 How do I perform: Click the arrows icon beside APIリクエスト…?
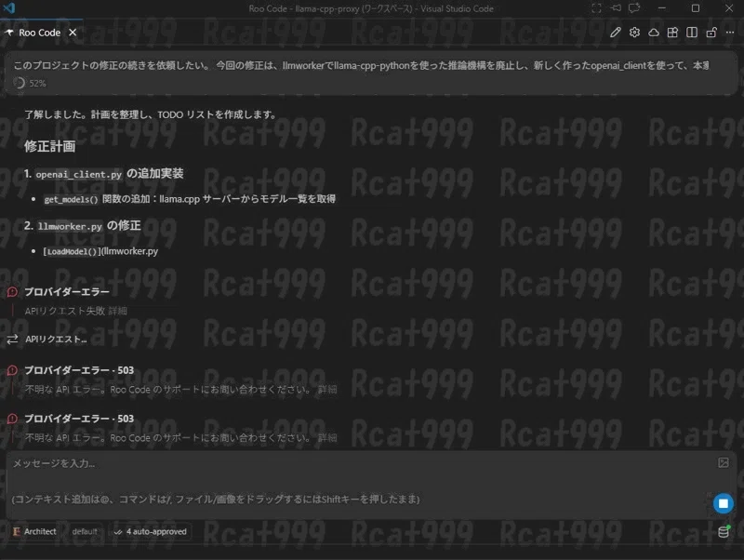click(12, 339)
